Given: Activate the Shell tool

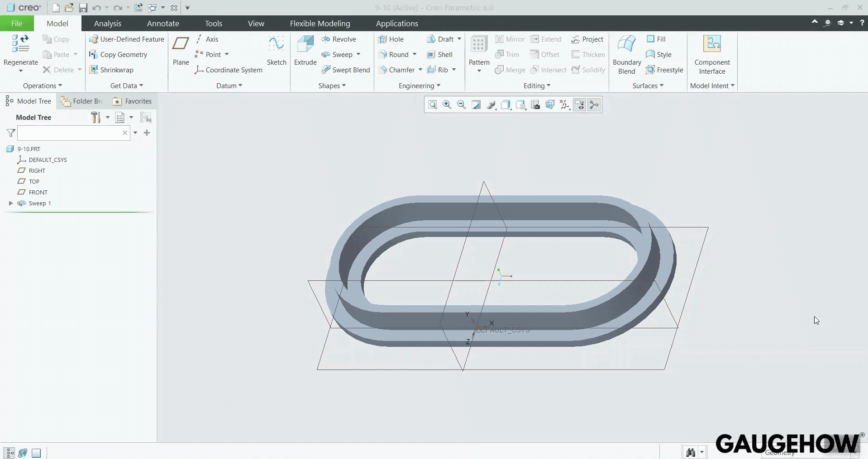Looking at the screenshot, I should 441,54.
